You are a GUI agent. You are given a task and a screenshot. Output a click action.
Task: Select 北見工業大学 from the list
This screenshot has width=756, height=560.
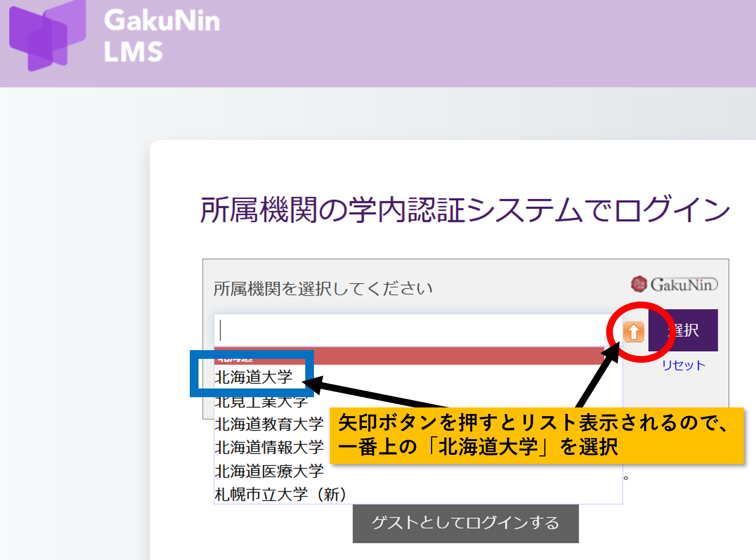tap(261, 402)
